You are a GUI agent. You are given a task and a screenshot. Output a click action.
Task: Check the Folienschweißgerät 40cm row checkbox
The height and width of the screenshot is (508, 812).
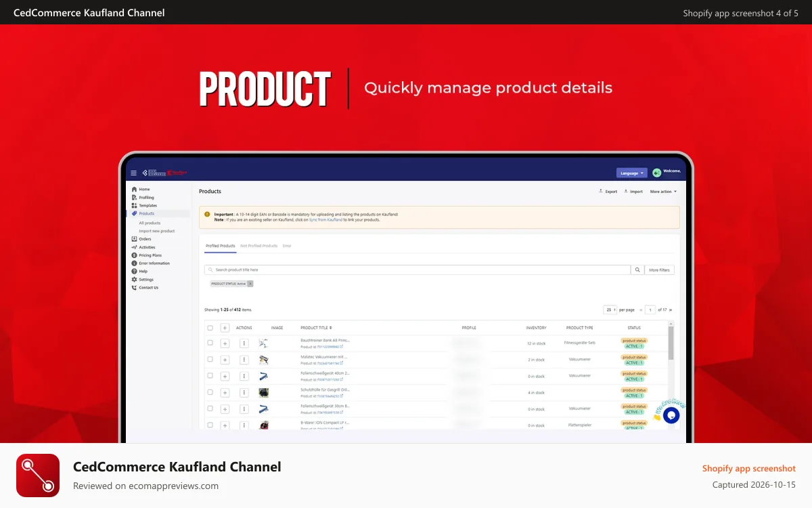210,376
